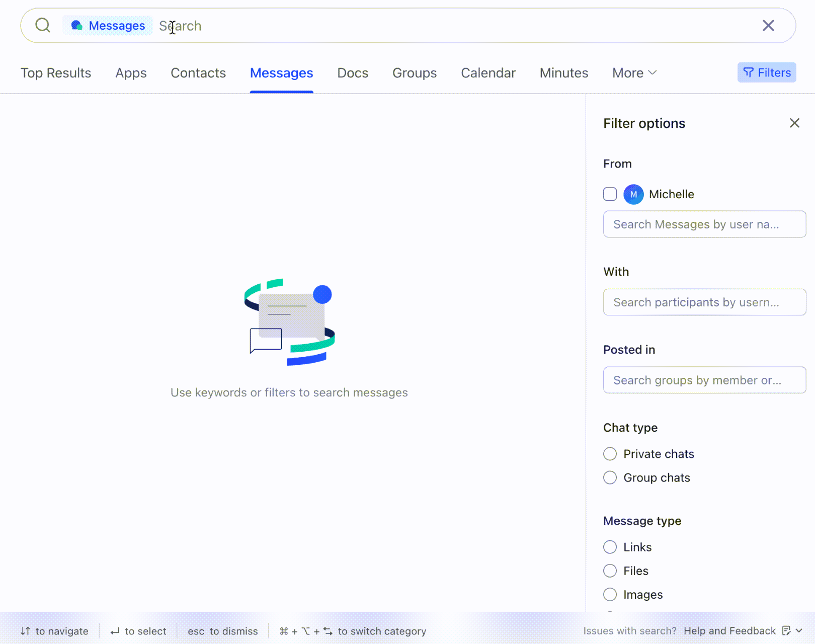
Task: Click the Messages scope chip in search bar
Action: pos(108,26)
